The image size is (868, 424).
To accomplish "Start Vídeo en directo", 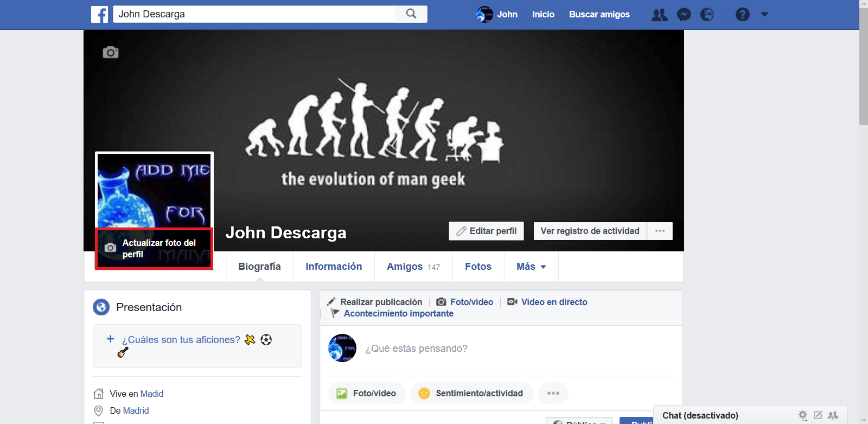I will [547, 302].
